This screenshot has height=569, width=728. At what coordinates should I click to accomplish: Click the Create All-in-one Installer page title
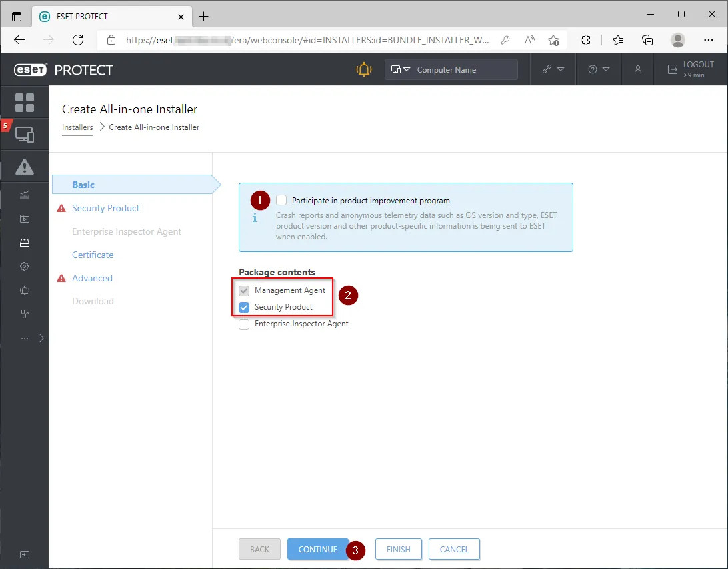129,109
